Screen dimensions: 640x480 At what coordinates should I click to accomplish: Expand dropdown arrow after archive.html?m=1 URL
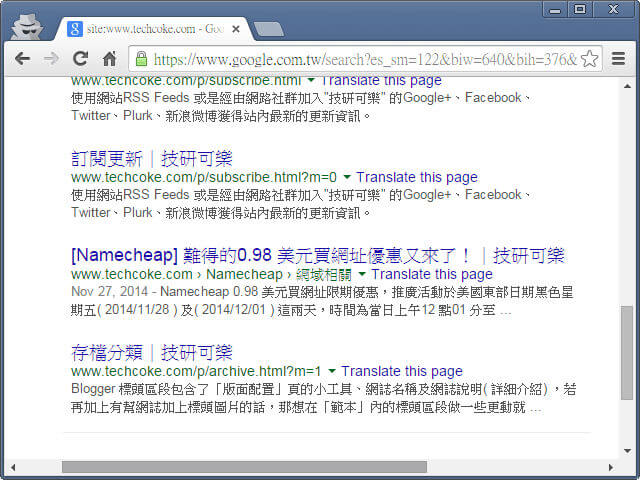(x=332, y=371)
